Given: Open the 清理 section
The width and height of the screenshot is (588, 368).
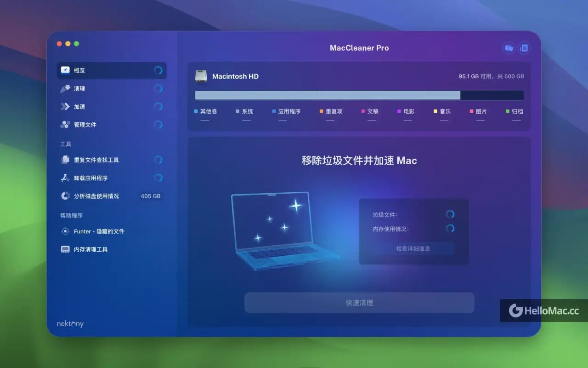Looking at the screenshot, I should click(x=112, y=88).
